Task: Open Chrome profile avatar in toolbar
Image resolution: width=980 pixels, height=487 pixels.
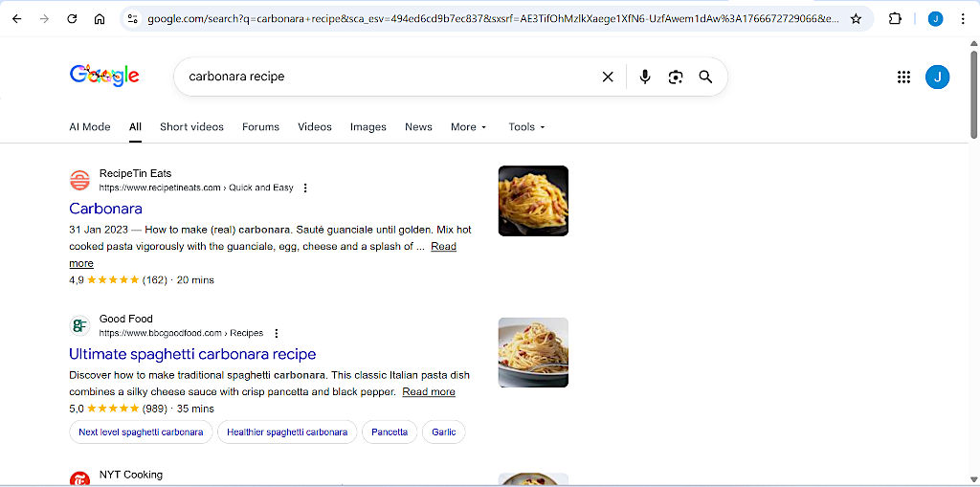Action: 935,19
